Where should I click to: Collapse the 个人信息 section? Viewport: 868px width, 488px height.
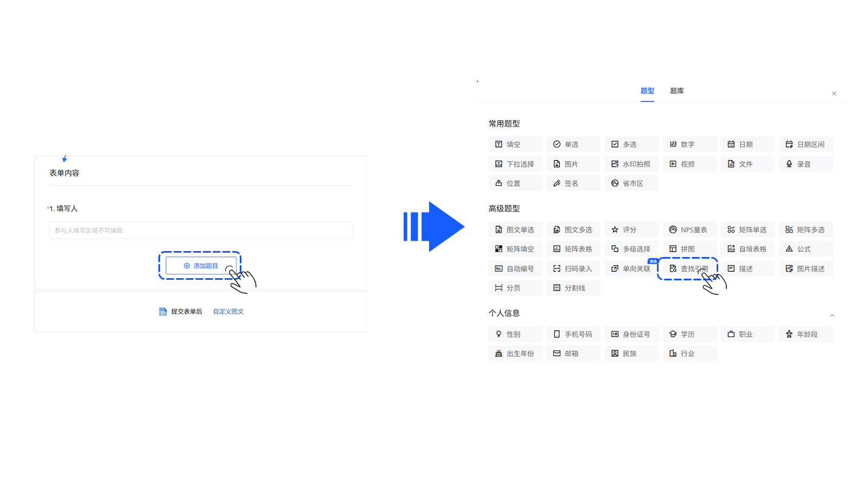[832, 315]
